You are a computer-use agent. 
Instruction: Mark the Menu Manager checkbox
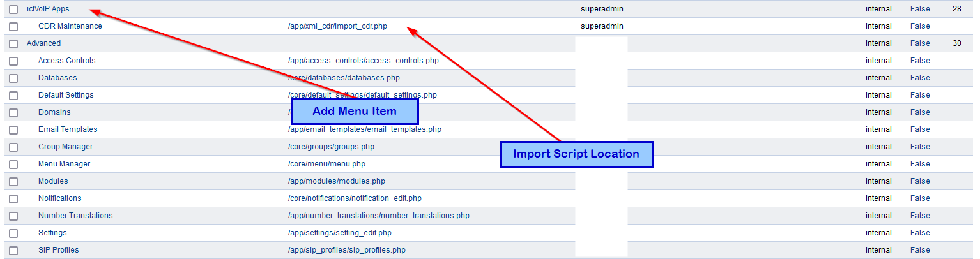pyautogui.click(x=13, y=165)
